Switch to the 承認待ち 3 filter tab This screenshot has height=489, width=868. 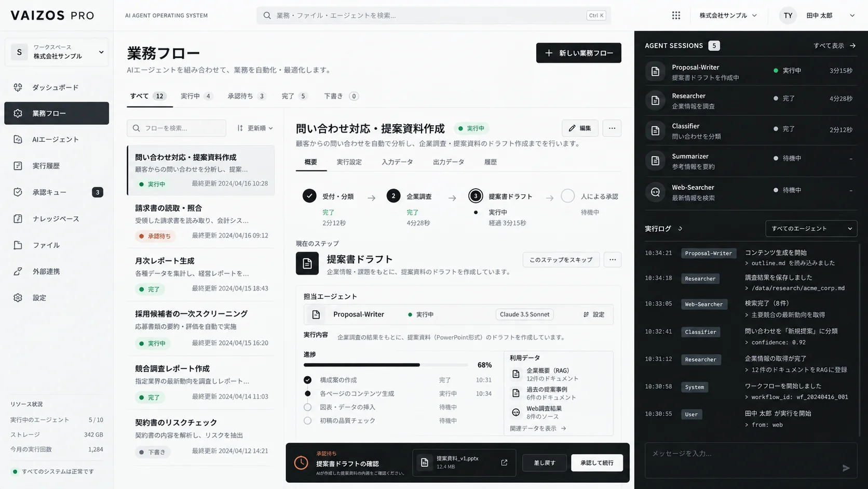[x=247, y=96]
